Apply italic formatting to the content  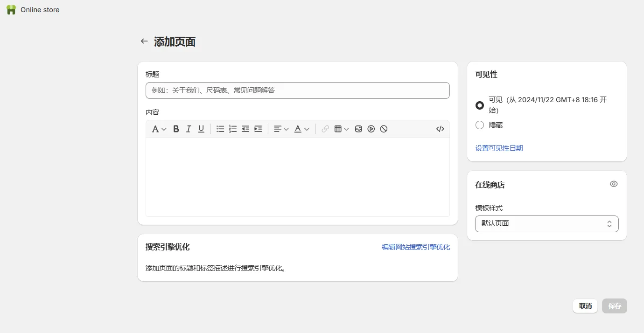coord(189,129)
